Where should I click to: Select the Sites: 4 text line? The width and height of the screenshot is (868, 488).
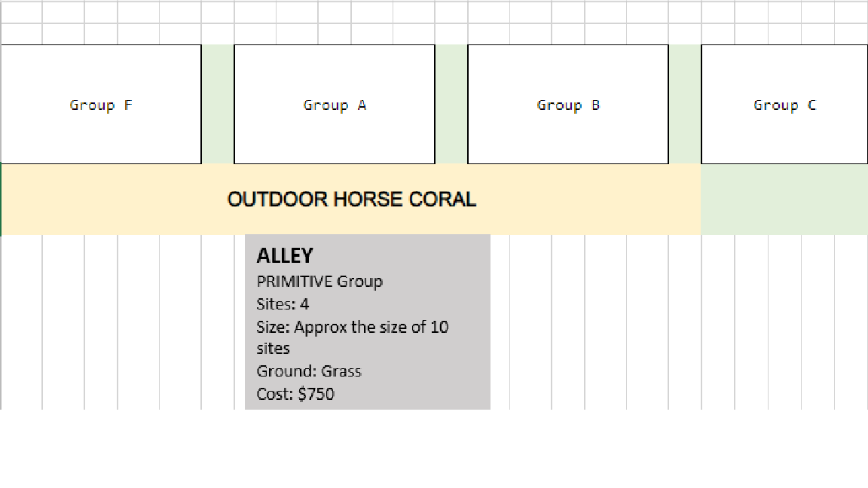point(283,304)
